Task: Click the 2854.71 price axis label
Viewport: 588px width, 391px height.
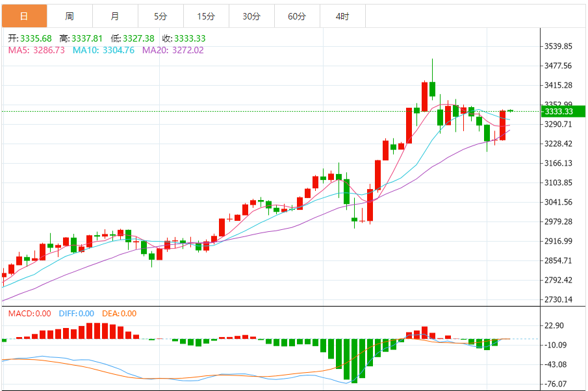Action: pyautogui.click(x=558, y=260)
